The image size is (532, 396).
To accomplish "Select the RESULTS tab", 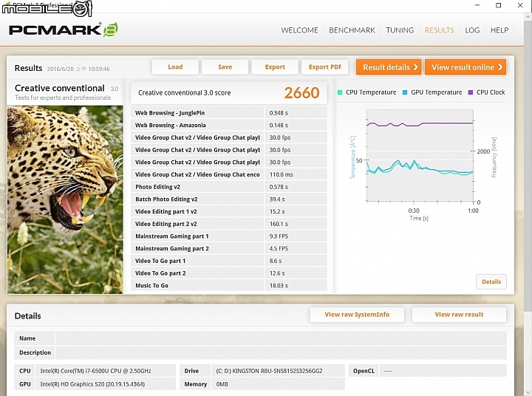I will point(439,30).
